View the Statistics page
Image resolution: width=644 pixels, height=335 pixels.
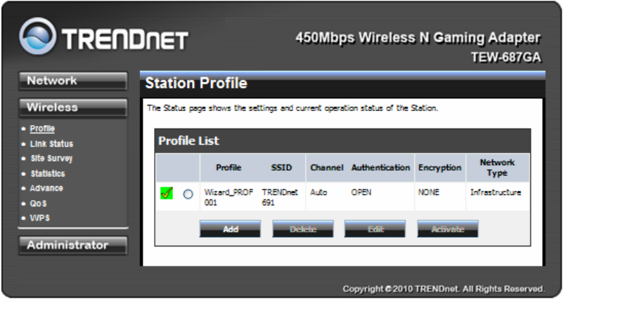(x=48, y=173)
